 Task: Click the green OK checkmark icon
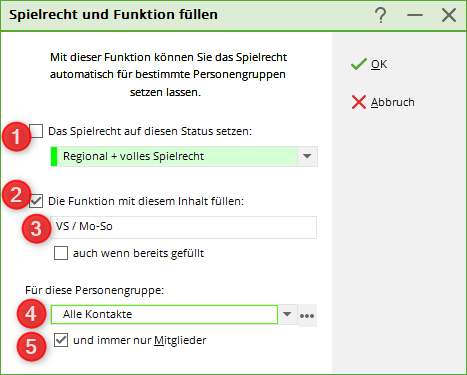click(x=359, y=64)
